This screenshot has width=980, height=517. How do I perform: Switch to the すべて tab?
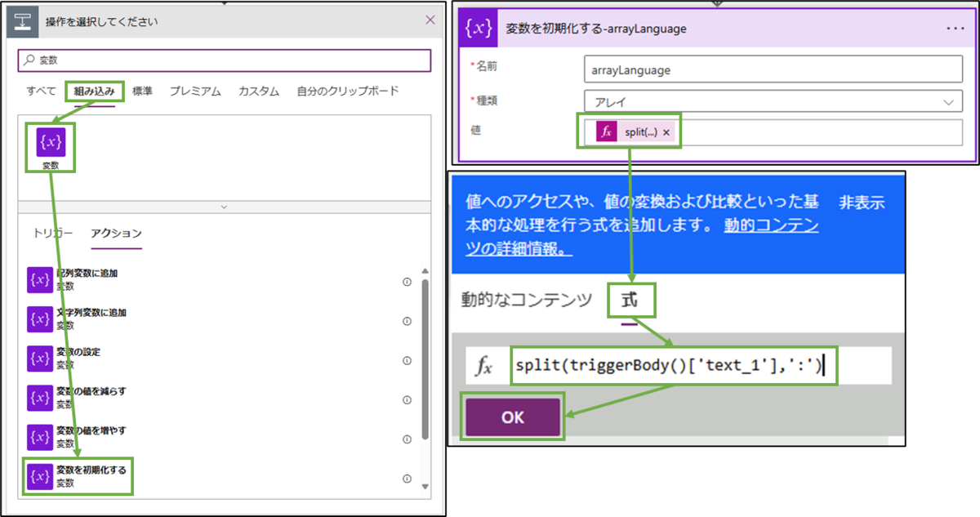click(x=41, y=91)
